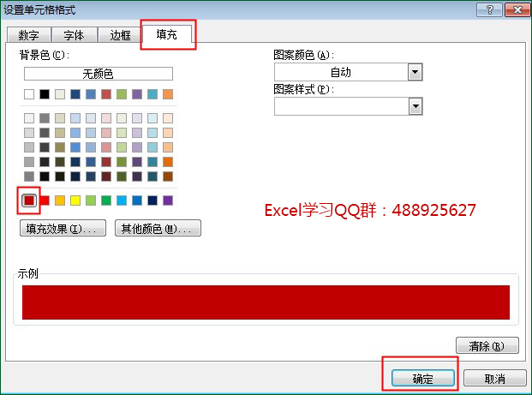Viewport: 532px width, 395px height.
Task: Expand the 图案样式 dropdown arrow
Action: (x=415, y=106)
